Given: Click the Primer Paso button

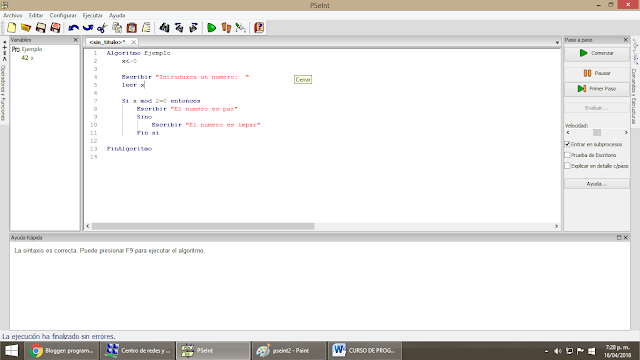Looking at the screenshot, I should [x=597, y=89].
